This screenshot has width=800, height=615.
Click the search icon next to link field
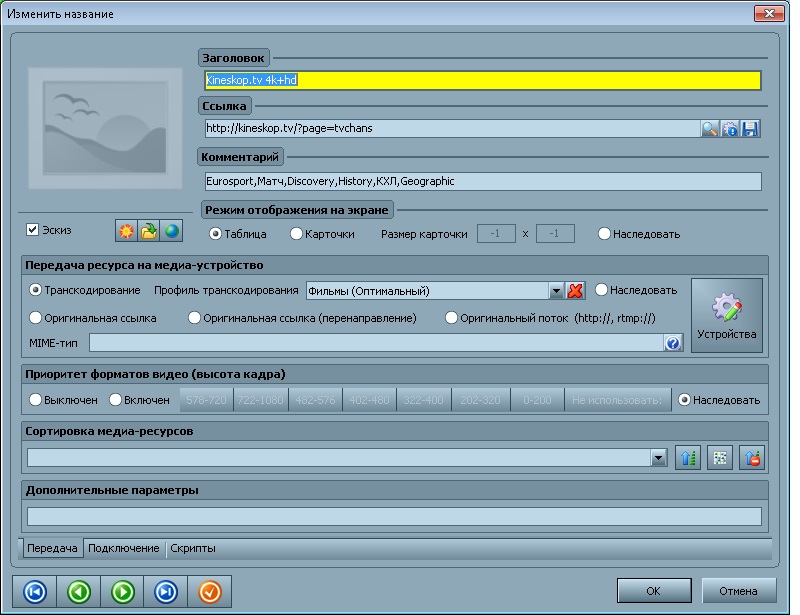point(709,128)
